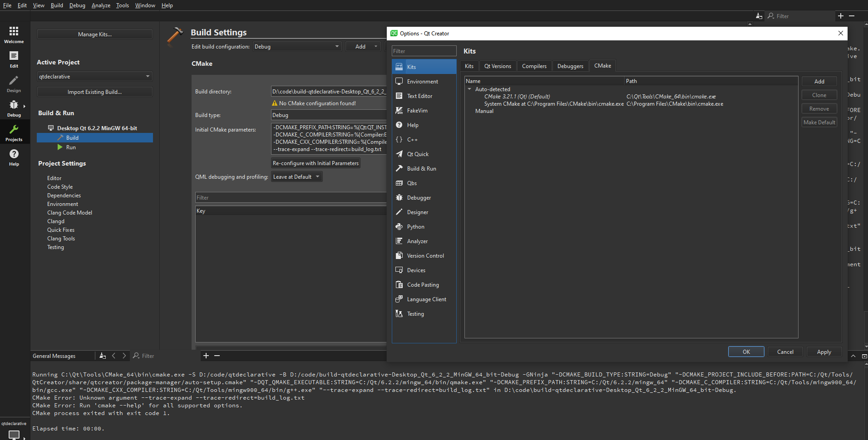Open FakeVim options category
This screenshot has height=440, width=868.
pyautogui.click(x=424, y=110)
